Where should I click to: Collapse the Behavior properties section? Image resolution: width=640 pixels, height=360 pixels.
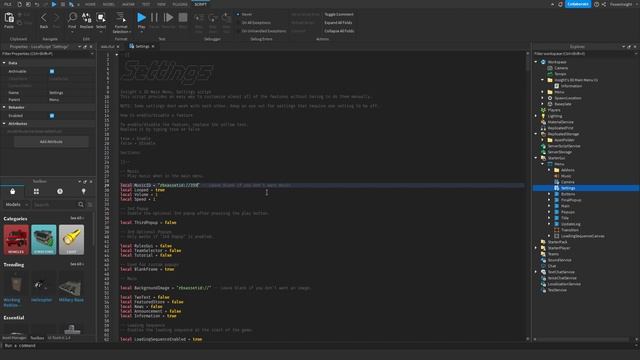4,107
